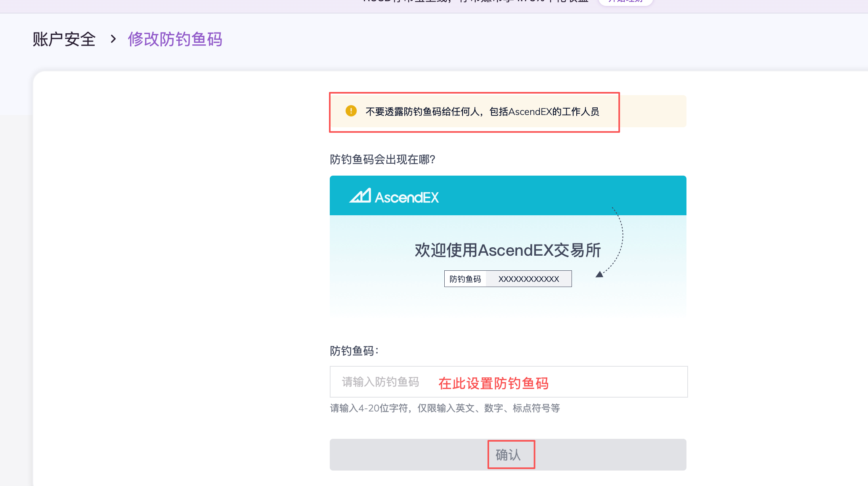Click the AscendEX wordmark in teal header

coord(407,197)
